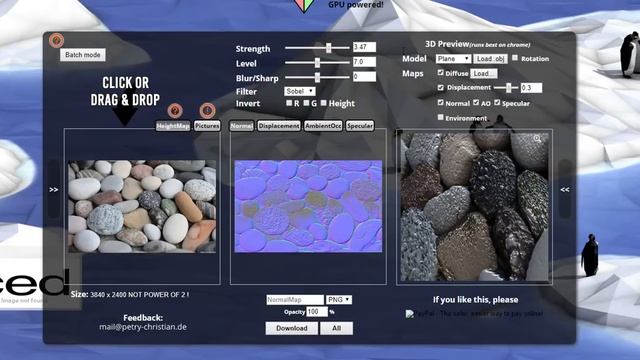Image resolution: width=640 pixels, height=360 pixels.
Task: Click the help icon above HeightMap tab
Action: pos(175,110)
